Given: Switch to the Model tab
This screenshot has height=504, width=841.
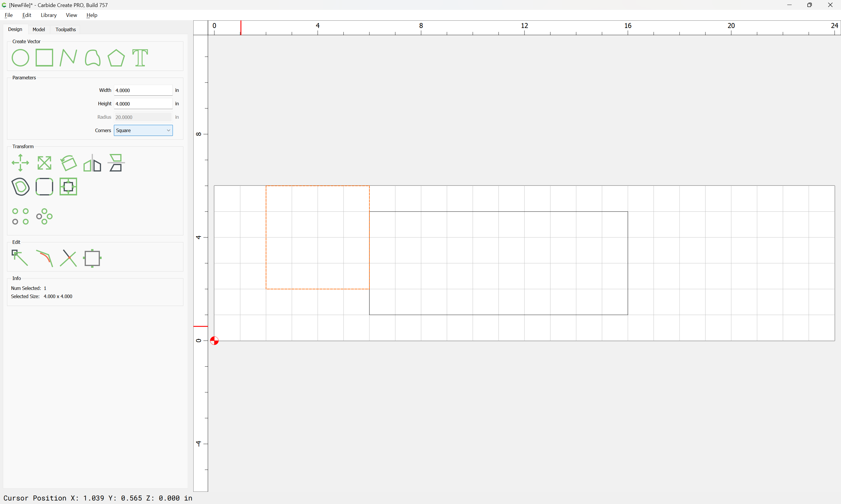Looking at the screenshot, I should [x=39, y=29].
